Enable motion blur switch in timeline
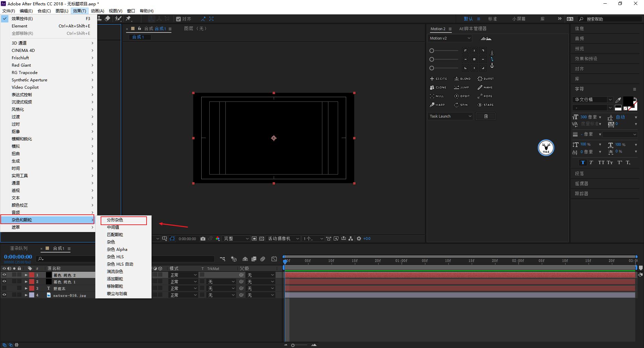 [263, 259]
